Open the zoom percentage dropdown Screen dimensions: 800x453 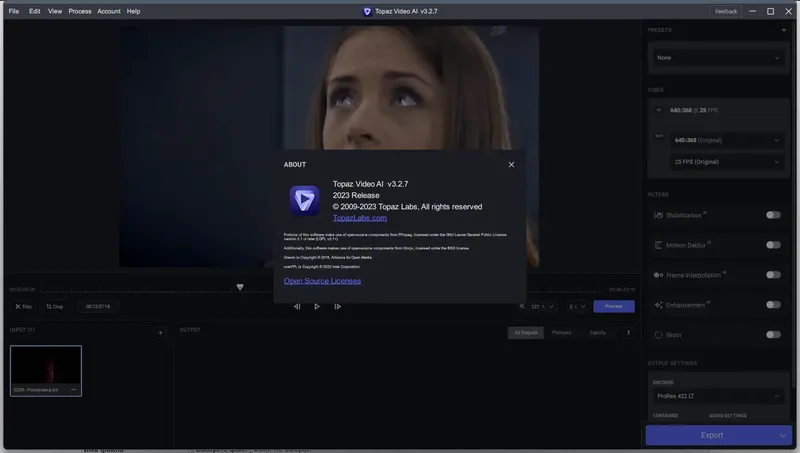(543, 307)
